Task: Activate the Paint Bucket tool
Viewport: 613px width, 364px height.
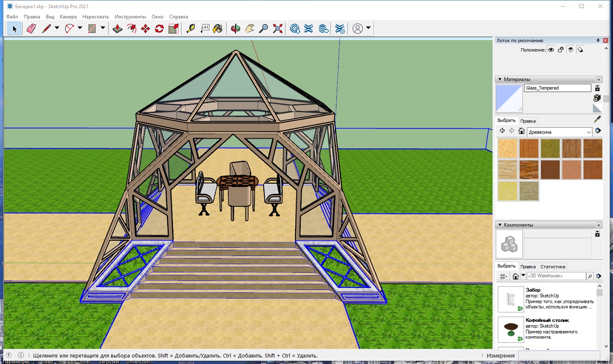Action: (x=218, y=29)
